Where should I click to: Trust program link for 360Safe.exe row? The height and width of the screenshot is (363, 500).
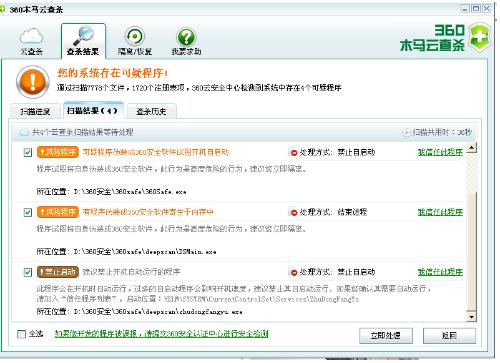point(440,152)
